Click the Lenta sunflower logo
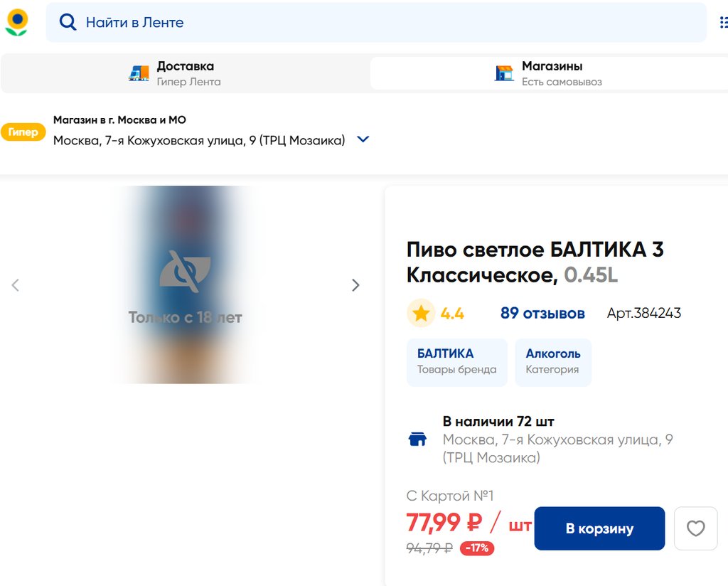Screen dimensions: 728x586 point(16,22)
